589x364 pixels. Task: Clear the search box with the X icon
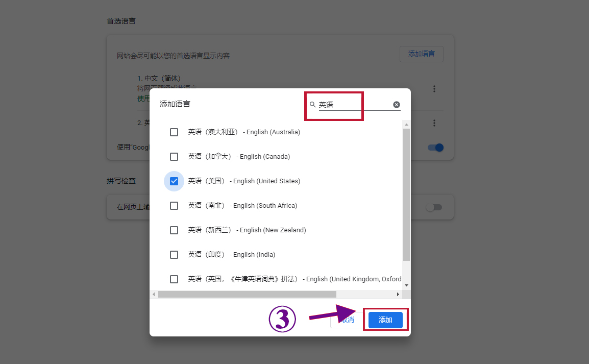396,104
